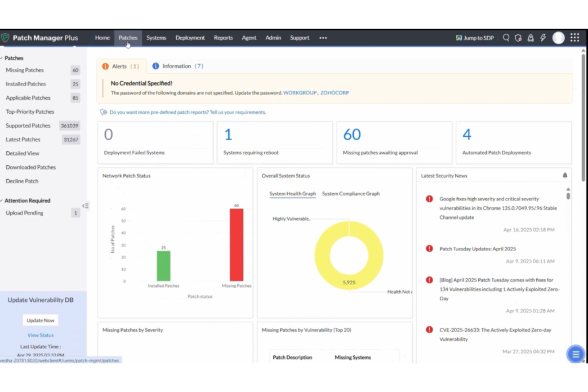
Task: Click the Latest Security News scrollbar
Action: (568, 195)
